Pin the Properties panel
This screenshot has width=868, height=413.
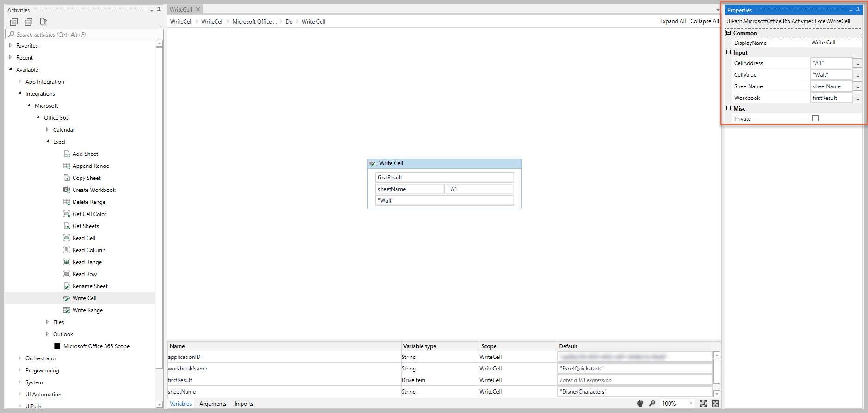coord(858,10)
